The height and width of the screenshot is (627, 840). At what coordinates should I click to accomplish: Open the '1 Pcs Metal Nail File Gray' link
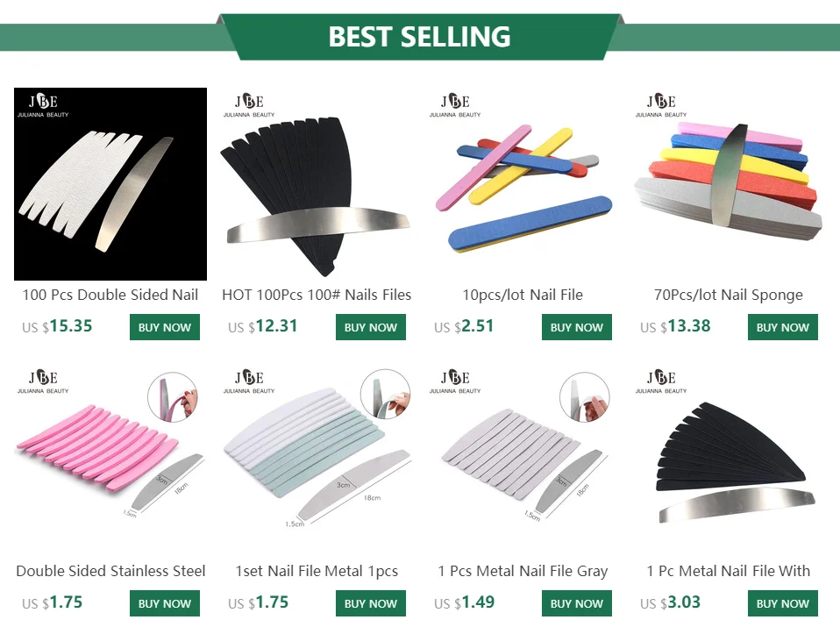(x=523, y=571)
